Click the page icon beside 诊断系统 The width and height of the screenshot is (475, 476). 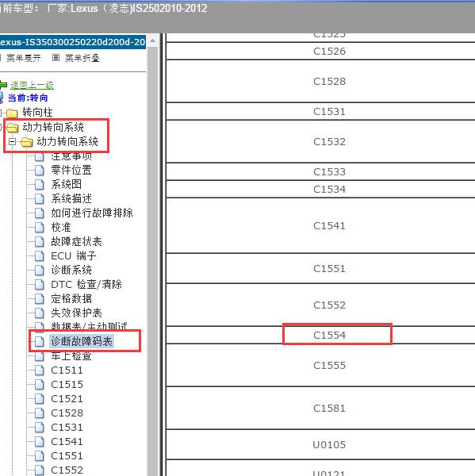39,271
